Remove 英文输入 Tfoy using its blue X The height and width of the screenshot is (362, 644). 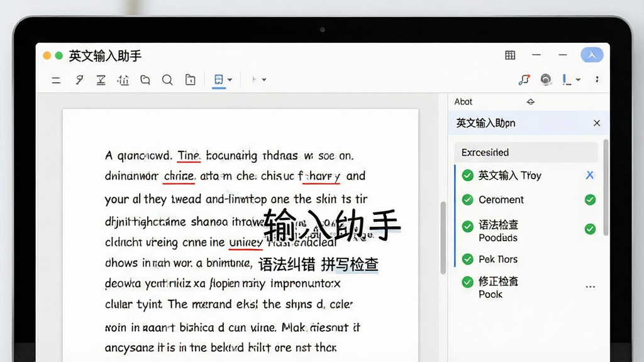tap(590, 175)
